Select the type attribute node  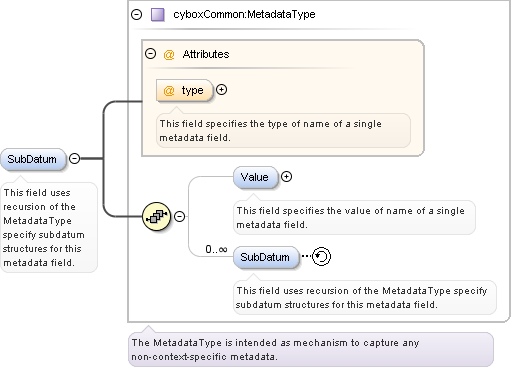coord(184,90)
